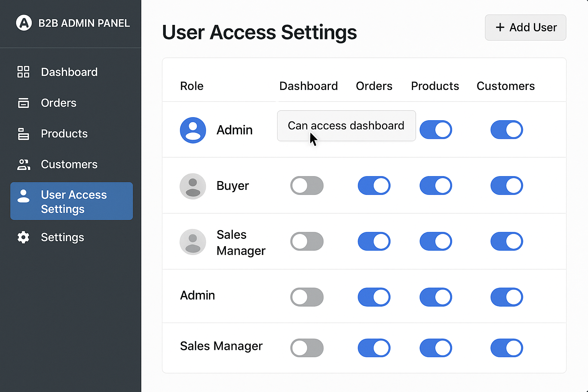Click the Orders box icon in sidebar

[23, 103]
